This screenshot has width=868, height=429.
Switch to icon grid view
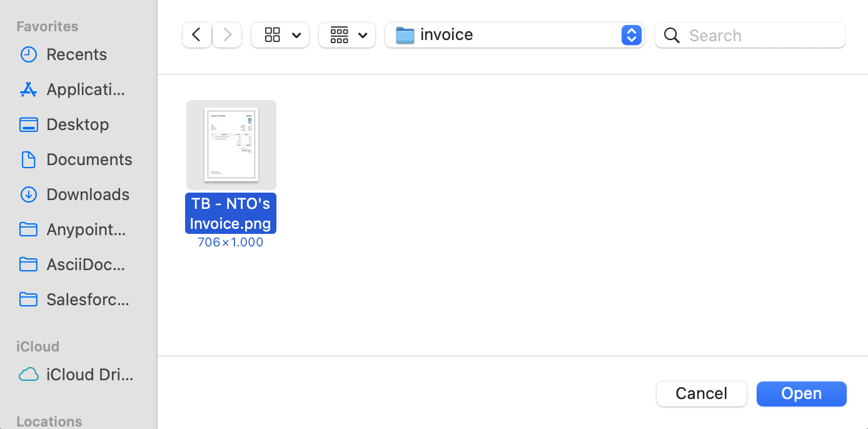coord(273,35)
